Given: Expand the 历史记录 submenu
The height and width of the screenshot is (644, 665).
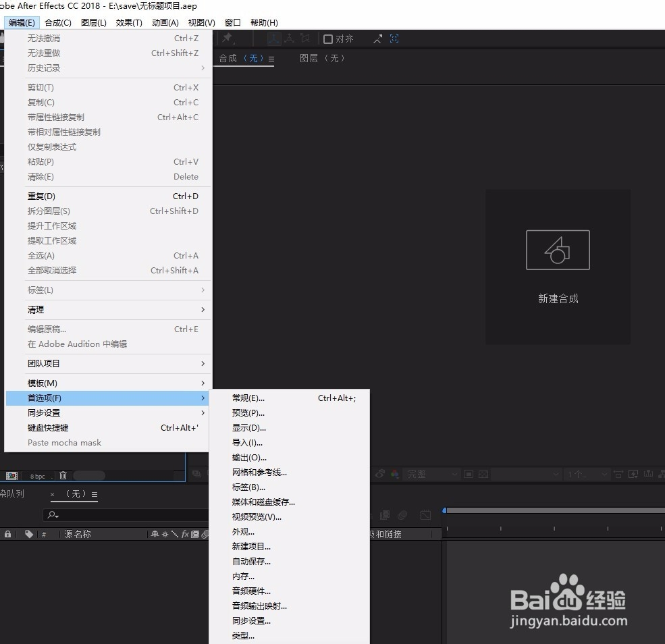Looking at the screenshot, I should pos(53,68).
